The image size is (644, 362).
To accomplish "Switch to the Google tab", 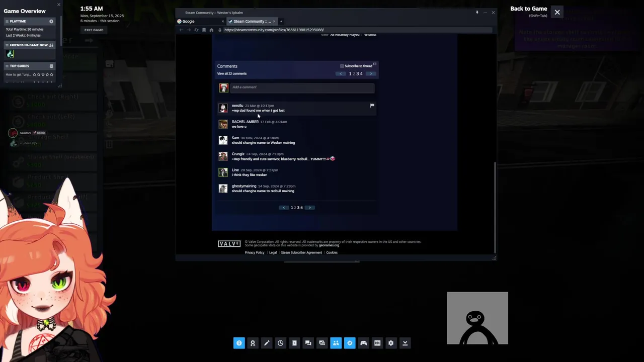I will click(200, 21).
